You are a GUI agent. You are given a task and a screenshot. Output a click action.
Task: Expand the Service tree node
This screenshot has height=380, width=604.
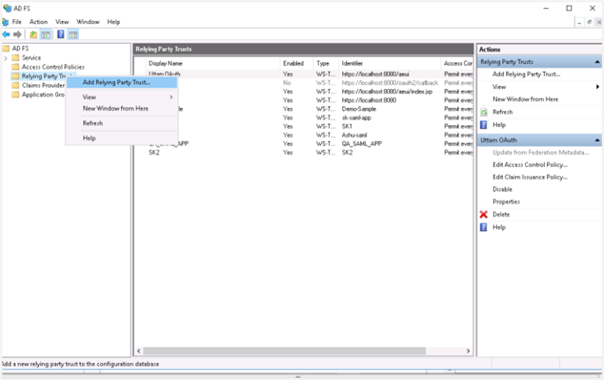(5, 58)
